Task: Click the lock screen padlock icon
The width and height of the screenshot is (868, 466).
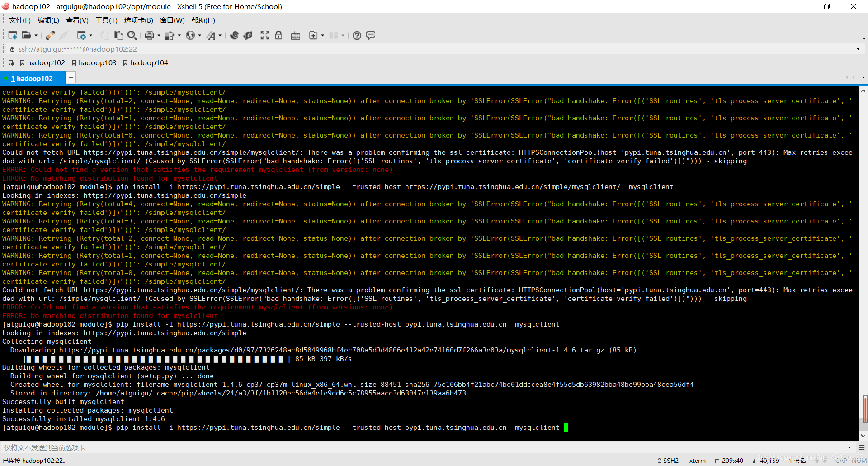Action: click(x=278, y=35)
